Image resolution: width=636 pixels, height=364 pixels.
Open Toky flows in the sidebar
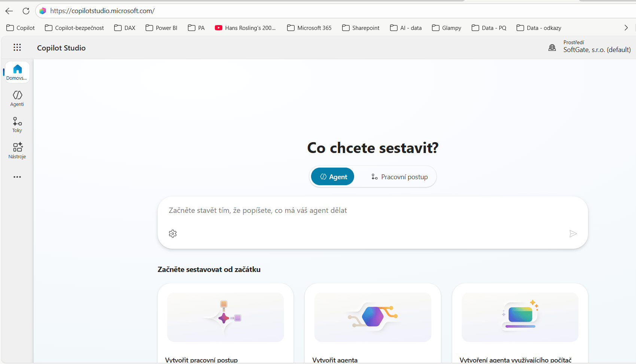pos(17,125)
